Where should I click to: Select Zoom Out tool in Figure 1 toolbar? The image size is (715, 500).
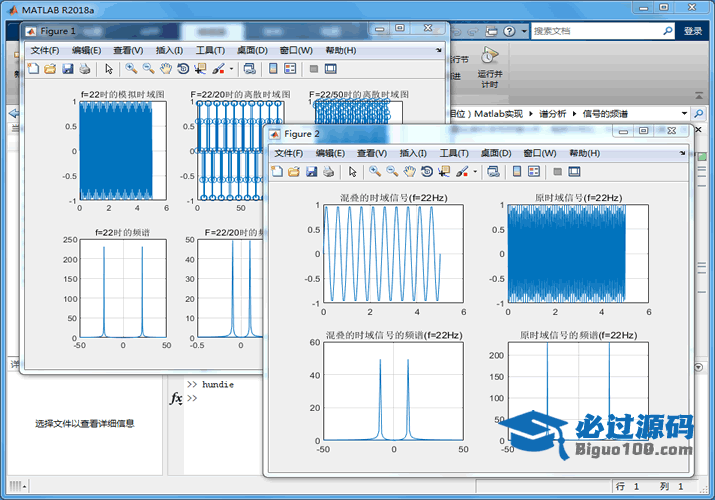[149, 69]
